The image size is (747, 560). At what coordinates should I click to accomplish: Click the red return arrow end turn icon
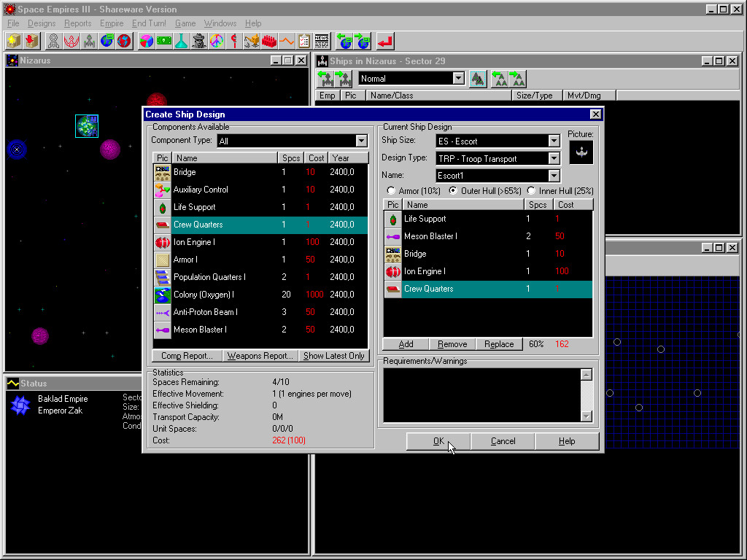(385, 41)
